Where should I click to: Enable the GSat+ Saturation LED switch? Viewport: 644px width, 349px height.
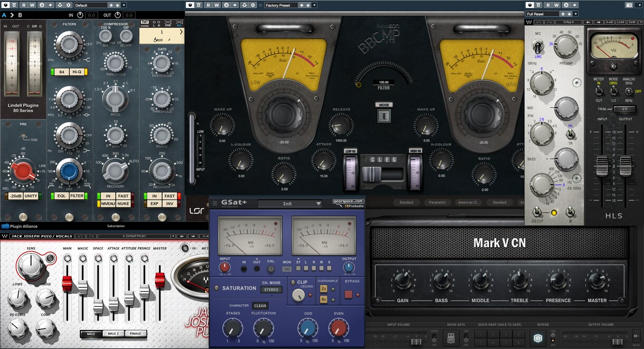(216, 288)
